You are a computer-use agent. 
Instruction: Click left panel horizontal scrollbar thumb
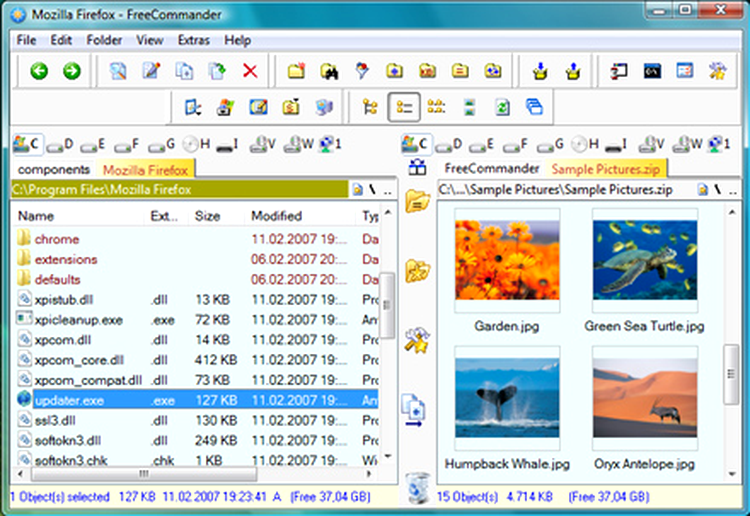[x=144, y=474]
